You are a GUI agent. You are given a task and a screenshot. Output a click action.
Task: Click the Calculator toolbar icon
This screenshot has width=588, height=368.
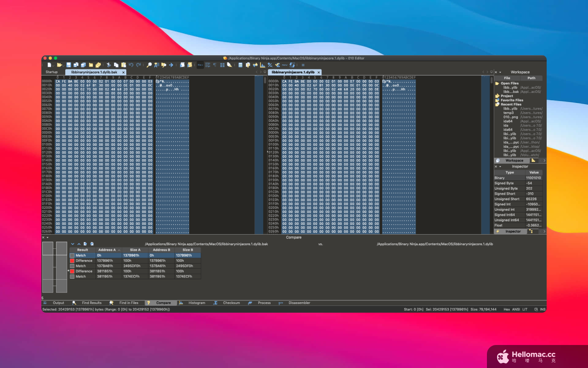tap(240, 65)
